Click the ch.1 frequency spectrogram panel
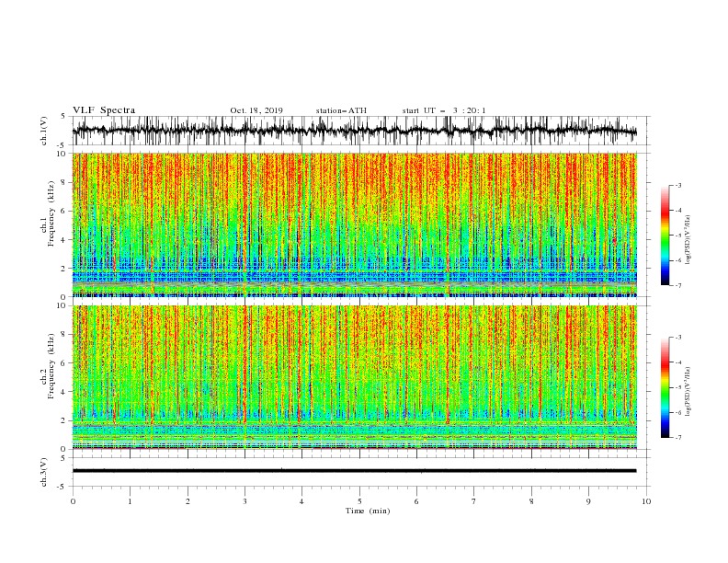The height and width of the screenshot is (563, 728). pos(354,224)
